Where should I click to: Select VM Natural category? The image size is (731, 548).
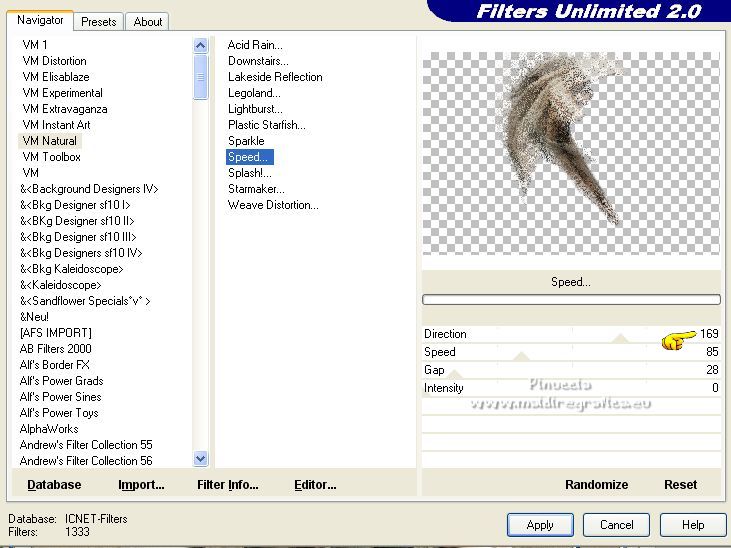(x=49, y=141)
